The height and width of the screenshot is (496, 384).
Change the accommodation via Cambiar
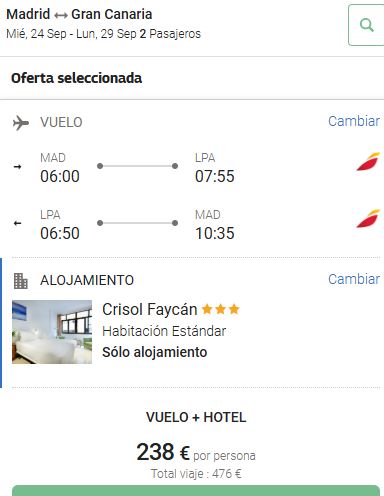(x=354, y=279)
